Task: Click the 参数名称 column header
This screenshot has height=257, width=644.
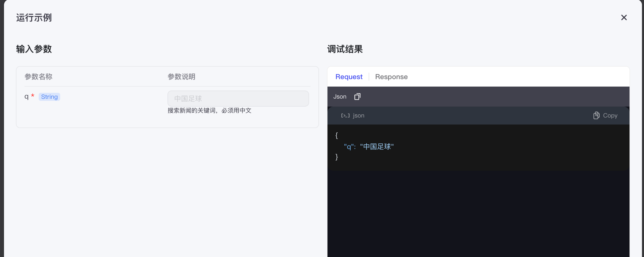Action: [x=38, y=77]
